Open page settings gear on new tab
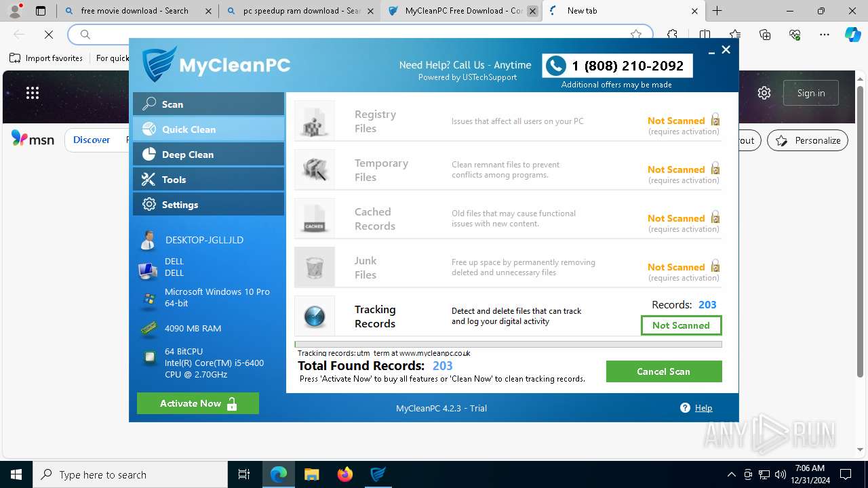868x488 pixels. click(x=764, y=93)
